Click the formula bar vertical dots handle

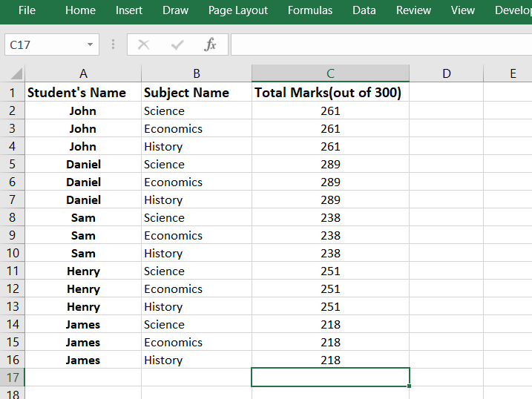point(113,45)
